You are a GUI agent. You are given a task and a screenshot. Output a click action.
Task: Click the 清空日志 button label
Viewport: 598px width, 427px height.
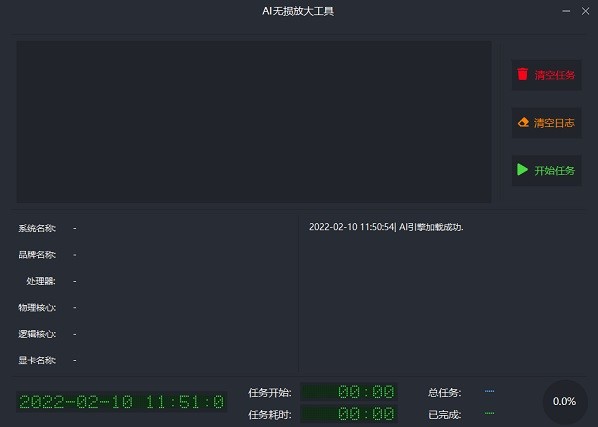(x=554, y=123)
